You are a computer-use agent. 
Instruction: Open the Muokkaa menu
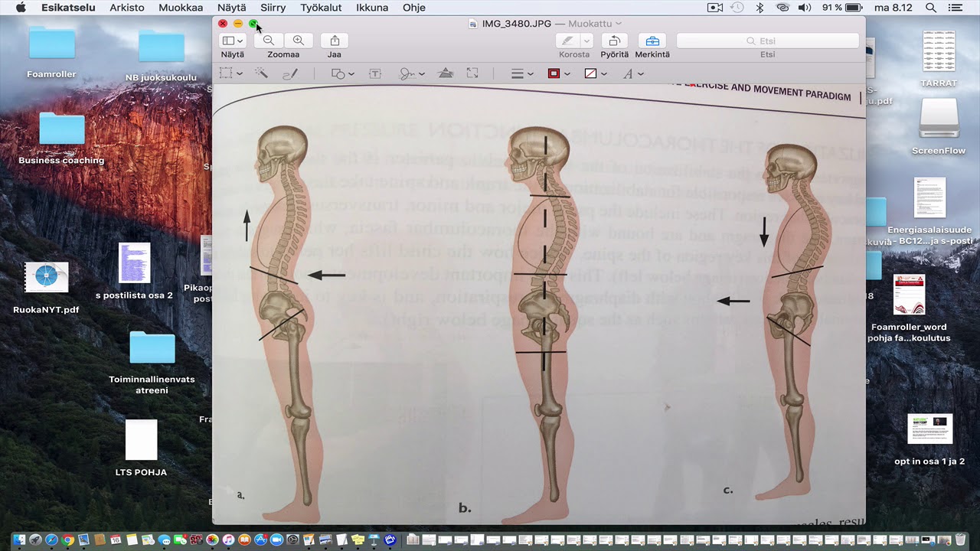[x=181, y=8]
